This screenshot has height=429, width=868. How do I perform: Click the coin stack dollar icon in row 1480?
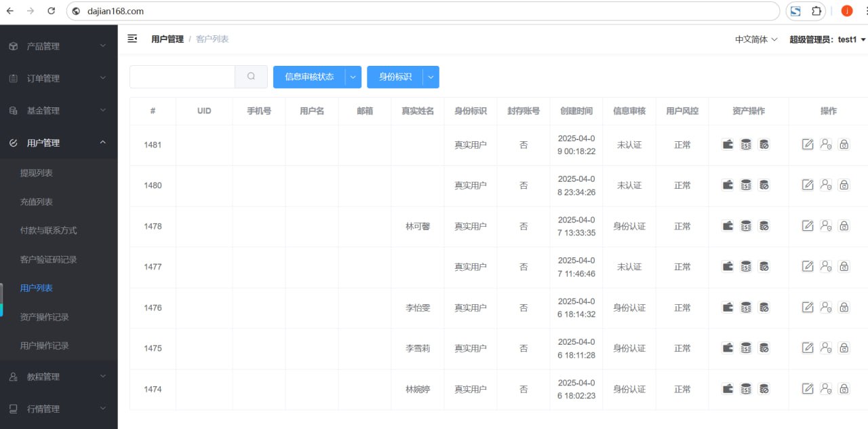(x=746, y=185)
